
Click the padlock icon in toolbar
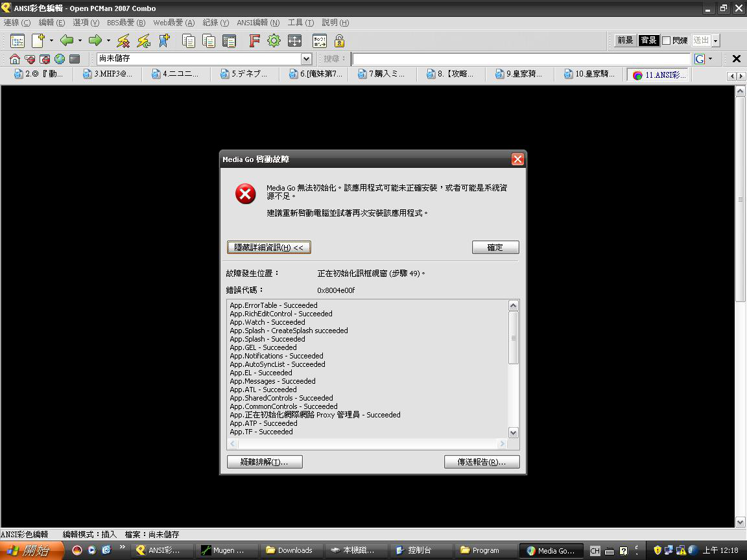point(339,41)
